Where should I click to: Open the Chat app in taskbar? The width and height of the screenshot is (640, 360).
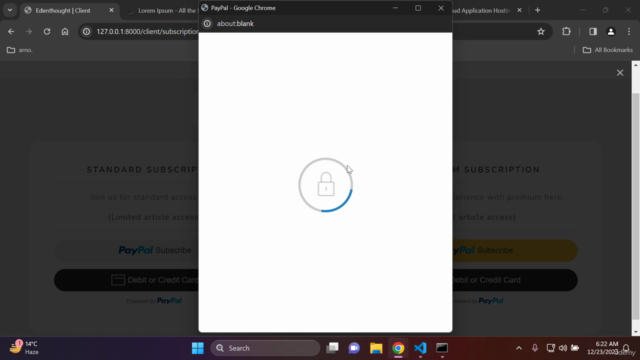tap(354, 348)
